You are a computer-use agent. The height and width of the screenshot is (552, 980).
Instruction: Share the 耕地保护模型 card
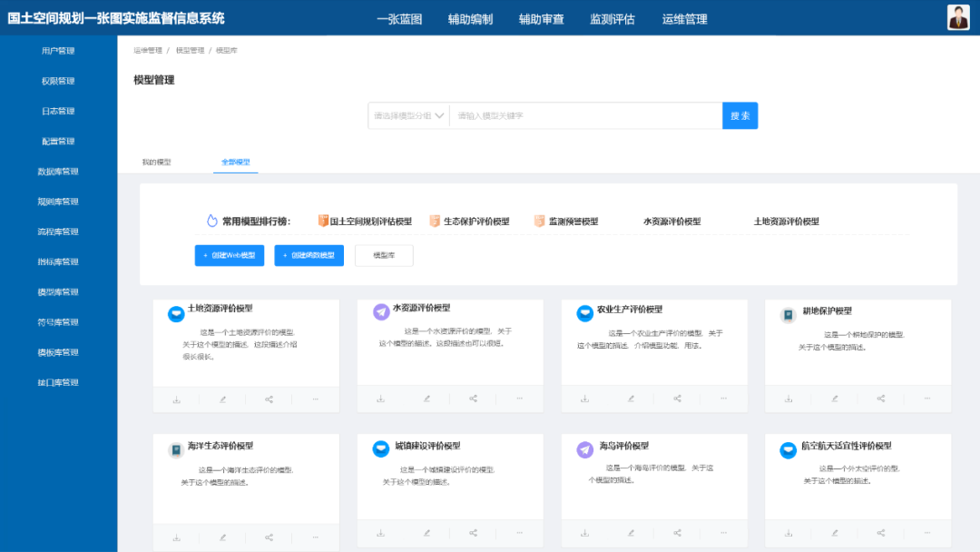tap(881, 399)
